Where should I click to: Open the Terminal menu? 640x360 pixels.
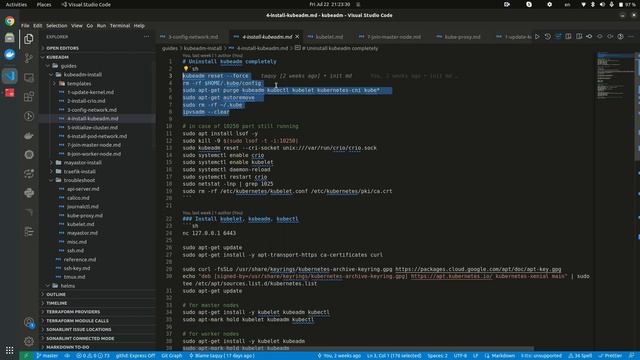click(120, 26)
